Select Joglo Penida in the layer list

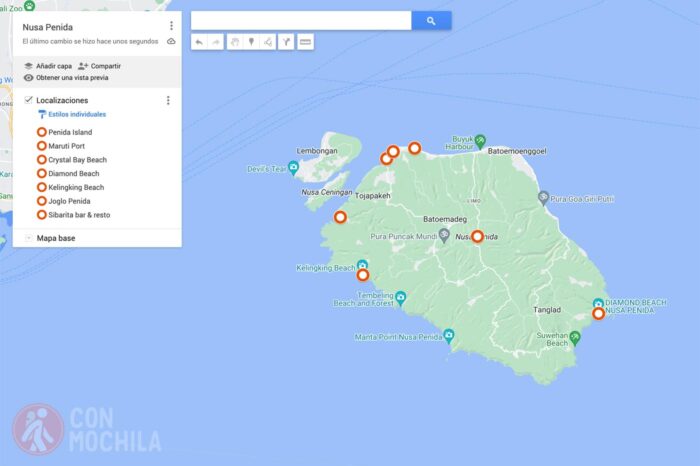[64, 201]
